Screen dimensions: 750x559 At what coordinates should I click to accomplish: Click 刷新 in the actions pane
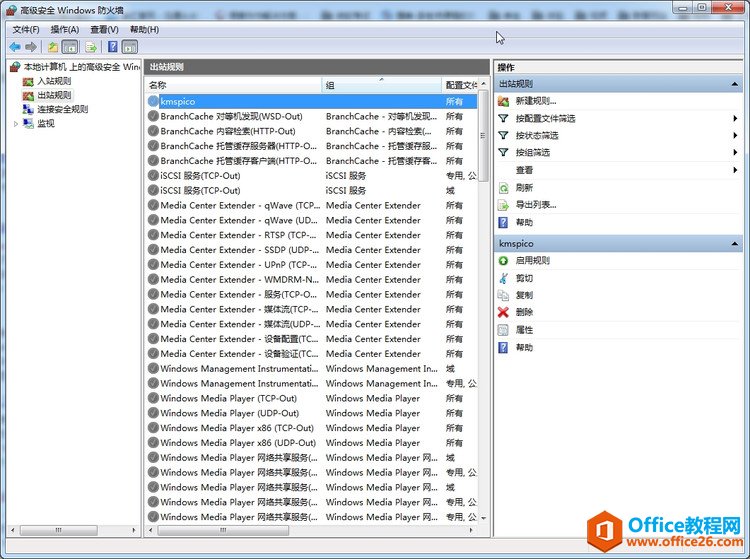524,187
